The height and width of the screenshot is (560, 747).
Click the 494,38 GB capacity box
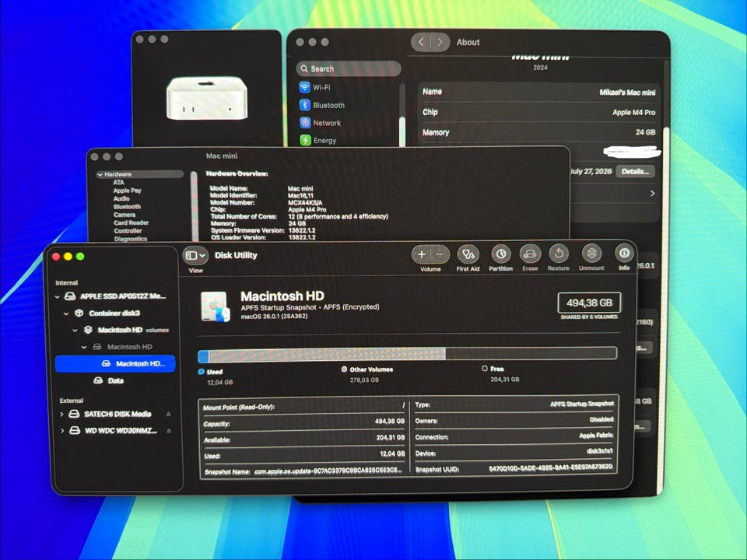coord(589,303)
